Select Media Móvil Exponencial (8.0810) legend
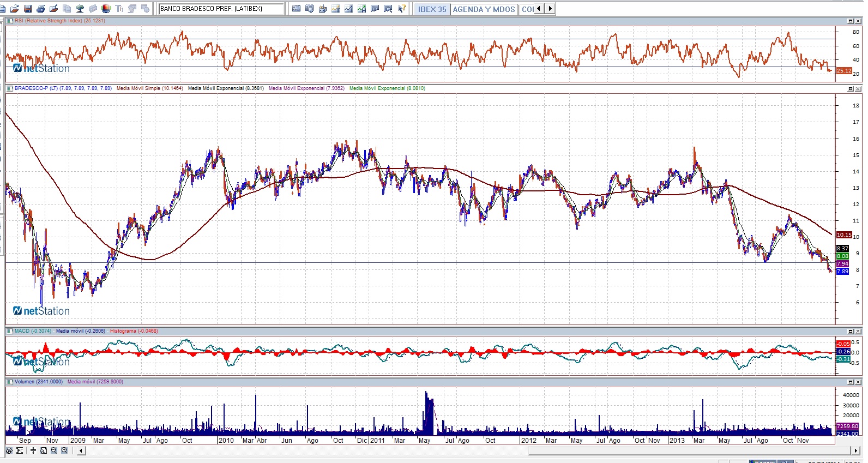Viewport: 868px width, 463px height. (x=387, y=88)
